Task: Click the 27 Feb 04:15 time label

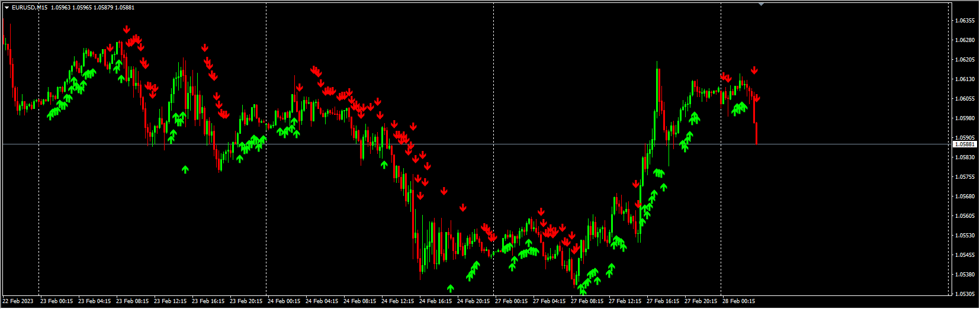Action: 550,301
